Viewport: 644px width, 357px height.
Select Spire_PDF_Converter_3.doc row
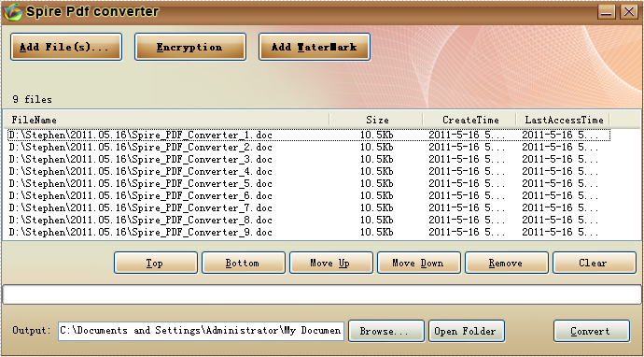(308, 159)
